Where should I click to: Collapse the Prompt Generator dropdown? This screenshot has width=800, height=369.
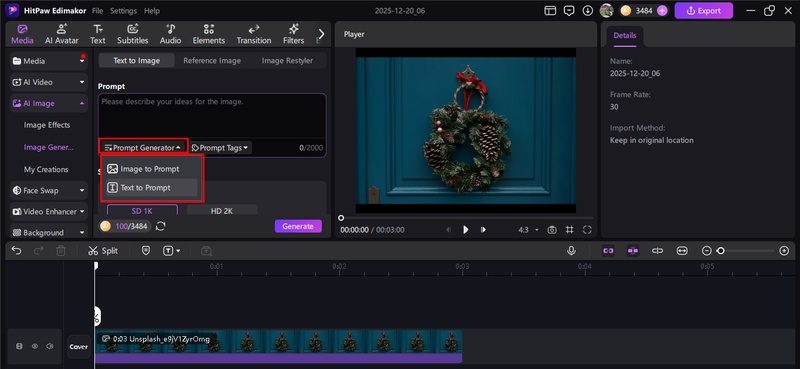tap(143, 147)
